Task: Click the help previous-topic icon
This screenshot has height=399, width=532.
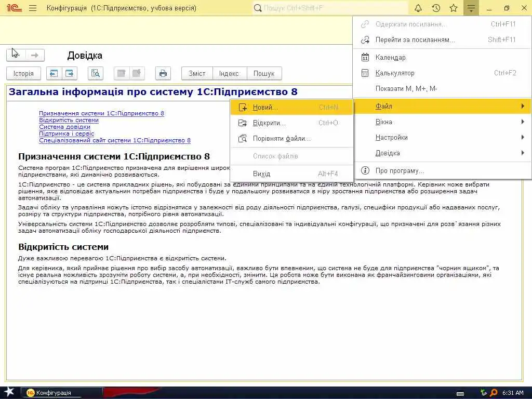Action: pyautogui.click(x=54, y=73)
